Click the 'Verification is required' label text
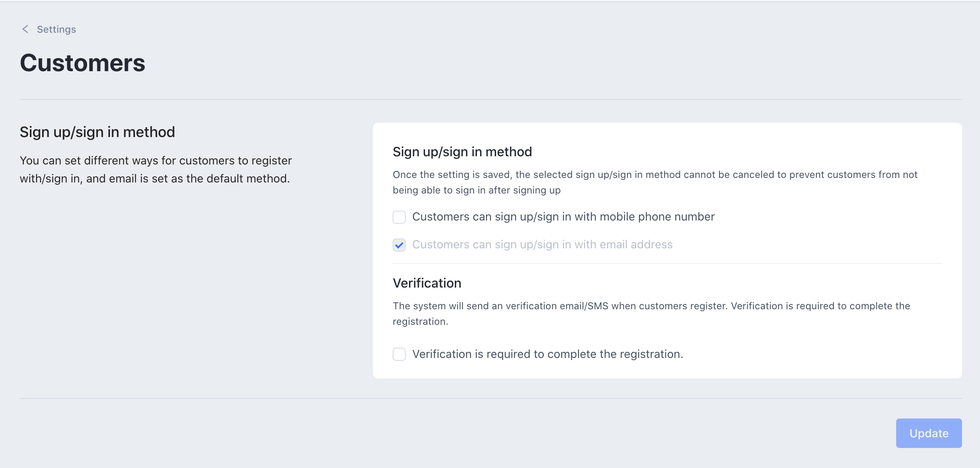The image size is (980, 468). 547,354
